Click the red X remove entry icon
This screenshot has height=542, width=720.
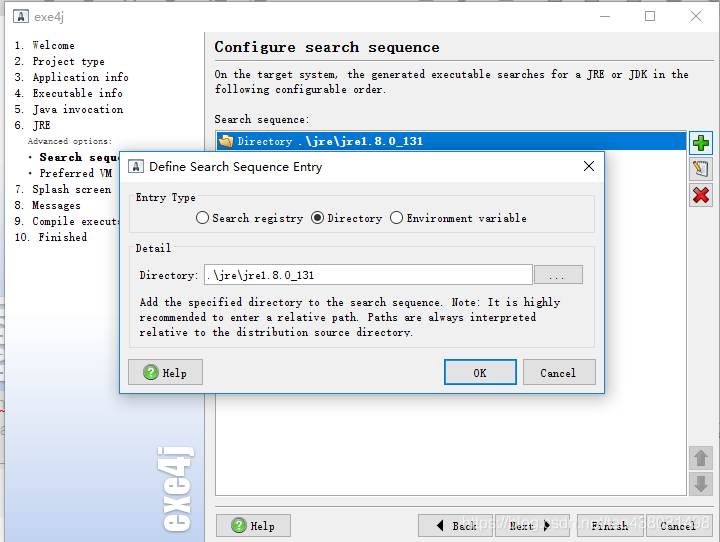[701, 195]
